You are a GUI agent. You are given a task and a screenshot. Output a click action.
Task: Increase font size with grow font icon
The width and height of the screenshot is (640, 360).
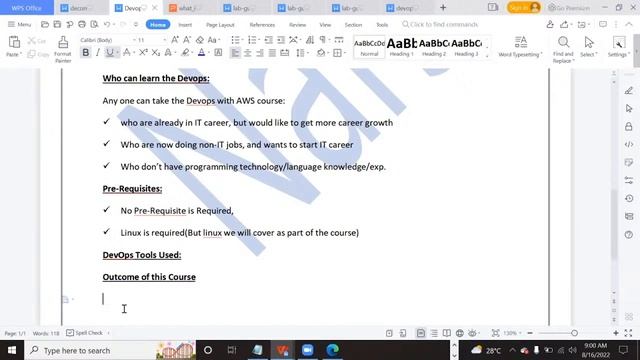pos(175,40)
